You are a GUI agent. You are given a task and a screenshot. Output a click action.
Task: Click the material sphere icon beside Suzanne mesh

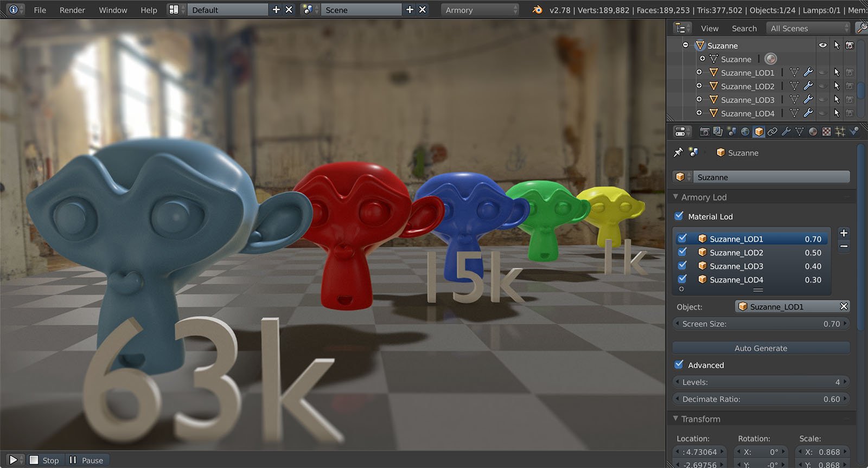[770, 59]
